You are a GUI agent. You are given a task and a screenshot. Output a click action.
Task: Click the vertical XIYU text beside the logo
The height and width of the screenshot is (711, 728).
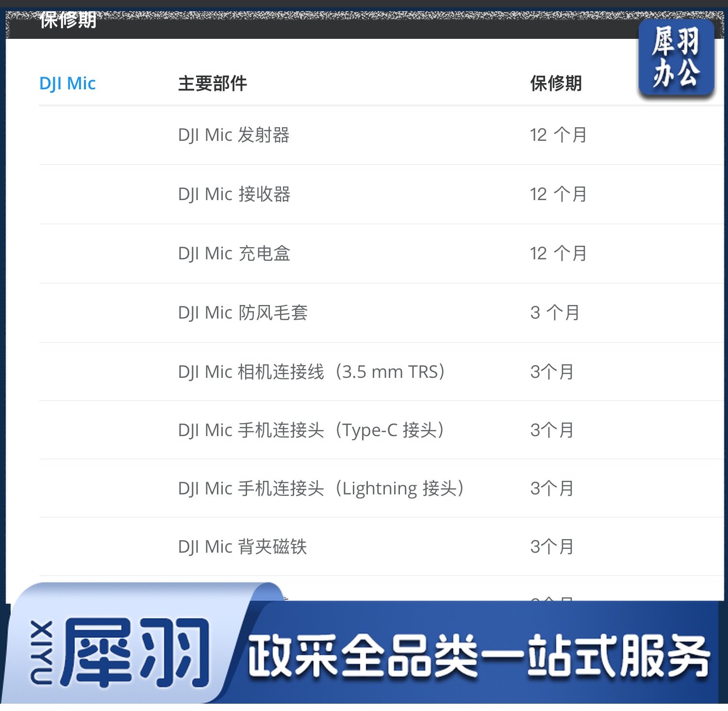click(x=42, y=652)
